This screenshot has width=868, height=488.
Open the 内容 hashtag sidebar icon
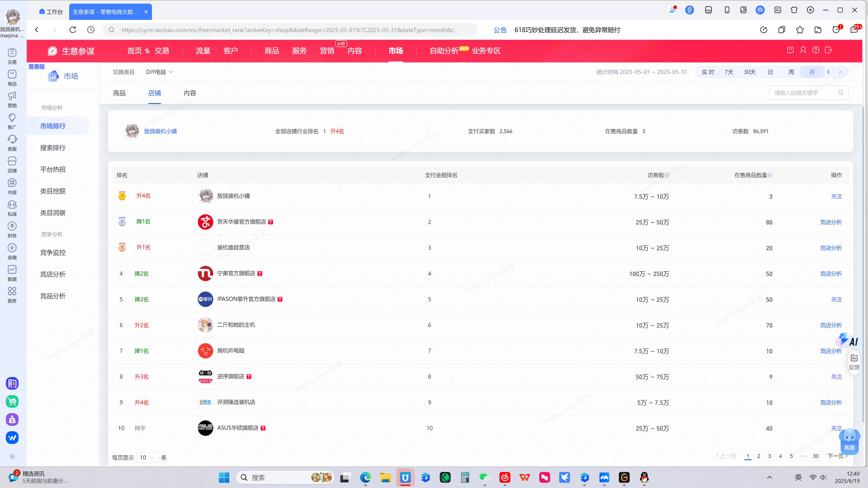pyautogui.click(x=12, y=186)
